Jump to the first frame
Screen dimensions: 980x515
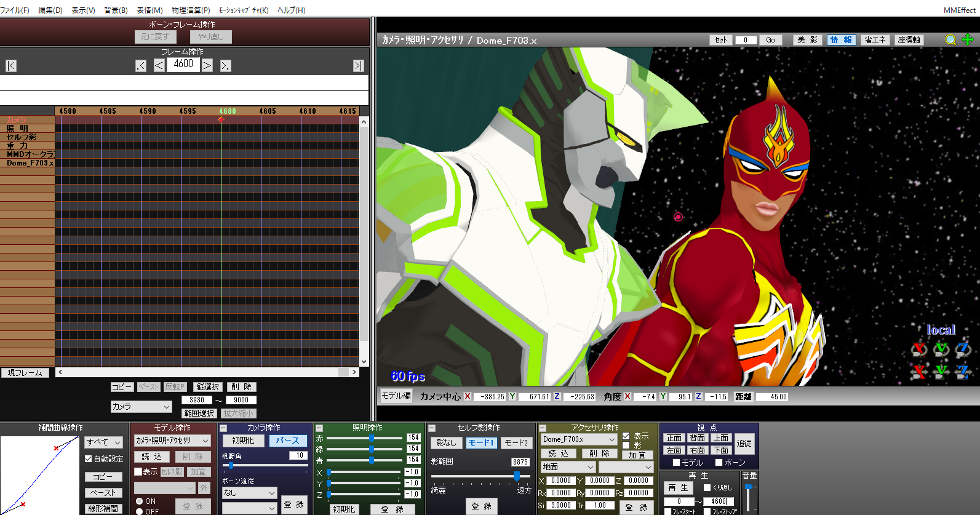[11, 65]
